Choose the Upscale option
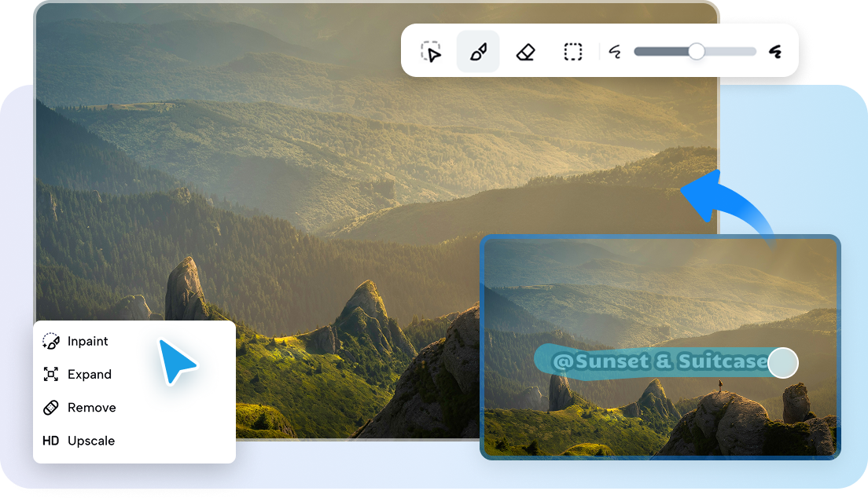 (92, 441)
